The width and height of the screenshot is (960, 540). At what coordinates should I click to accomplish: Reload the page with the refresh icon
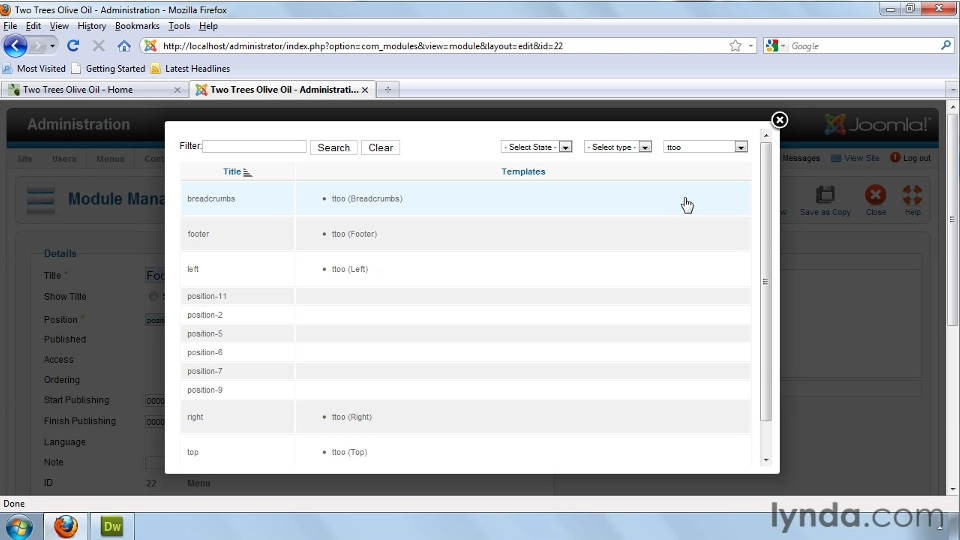(x=73, y=46)
